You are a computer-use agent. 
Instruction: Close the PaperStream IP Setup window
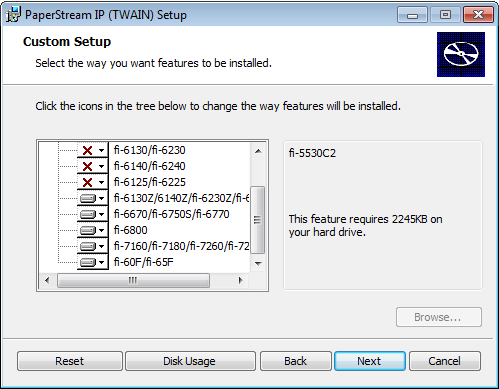[478, 15]
